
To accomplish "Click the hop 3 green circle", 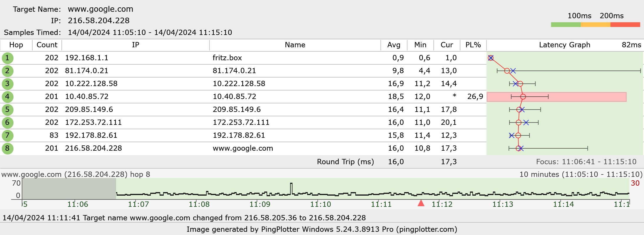I will [x=7, y=84].
